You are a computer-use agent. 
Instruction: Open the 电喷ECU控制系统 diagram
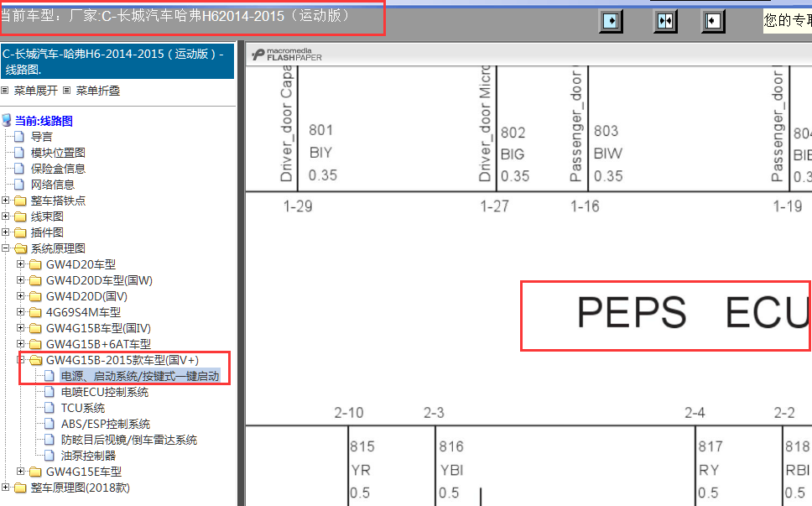105,392
